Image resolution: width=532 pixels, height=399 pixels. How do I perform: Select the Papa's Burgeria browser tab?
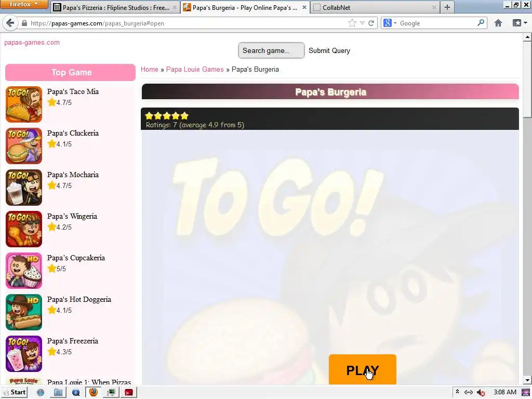[245, 7]
